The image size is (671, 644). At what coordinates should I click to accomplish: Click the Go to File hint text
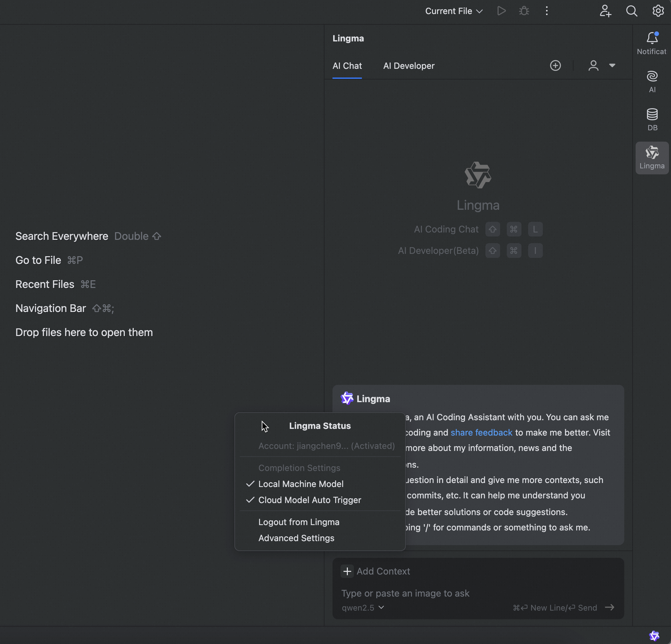tap(38, 260)
